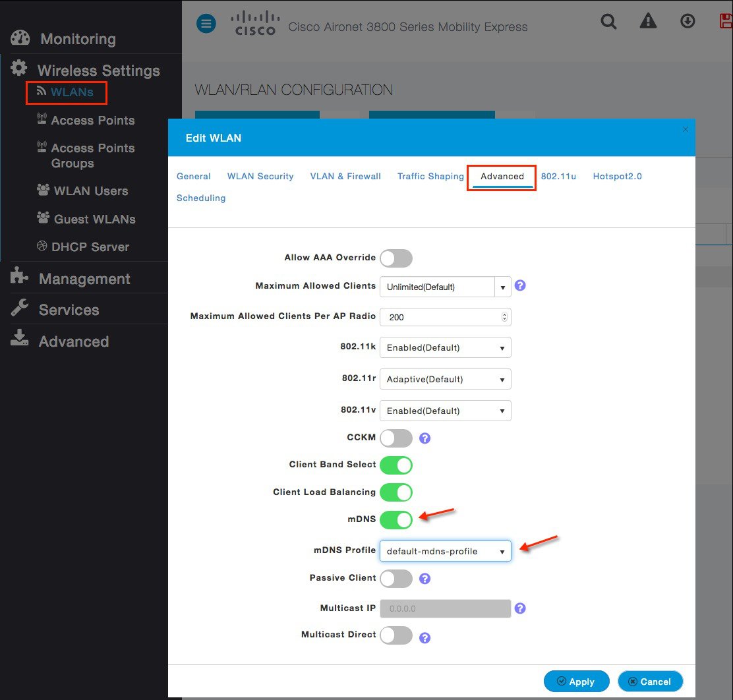Expand Wireless Settings in sidebar

[85, 70]
